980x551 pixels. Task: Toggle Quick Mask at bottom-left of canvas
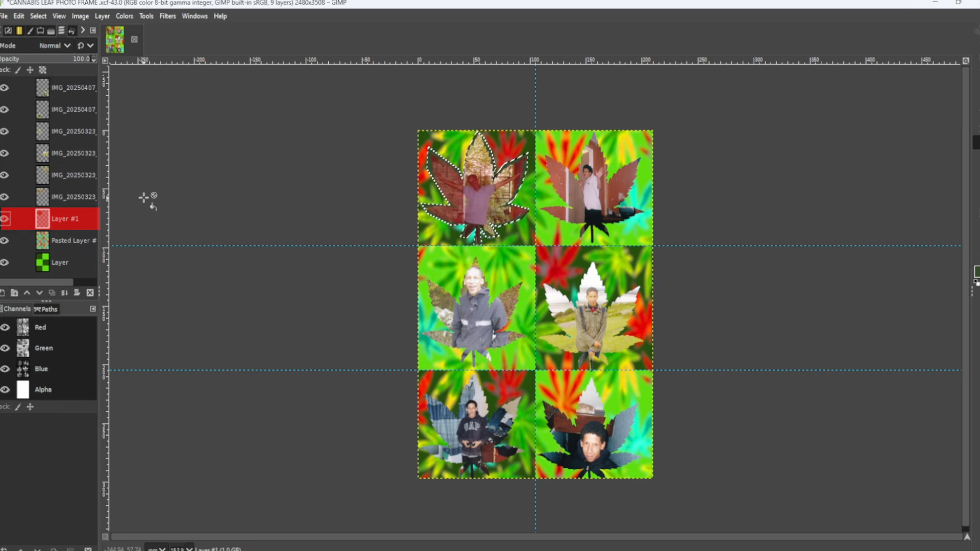click(105, 537)
